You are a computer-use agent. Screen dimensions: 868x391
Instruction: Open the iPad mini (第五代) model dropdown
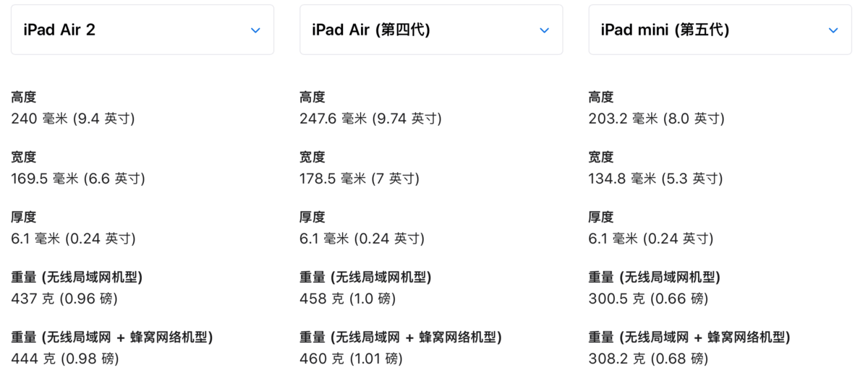(720, 30)
